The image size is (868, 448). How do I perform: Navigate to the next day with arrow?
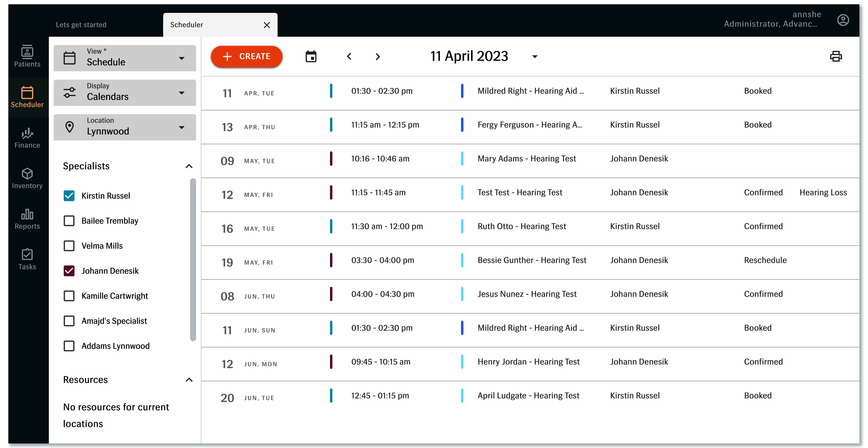pyautogui.click(x=377, y=56)
